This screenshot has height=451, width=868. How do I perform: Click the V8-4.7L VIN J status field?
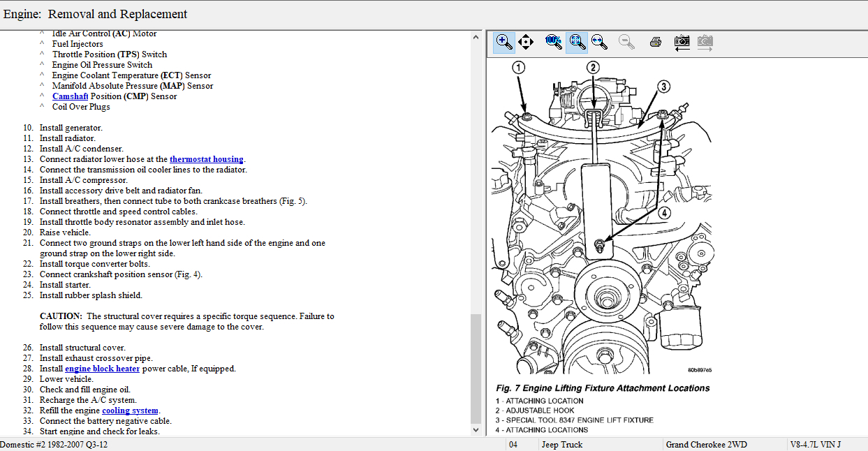point(815,445)
